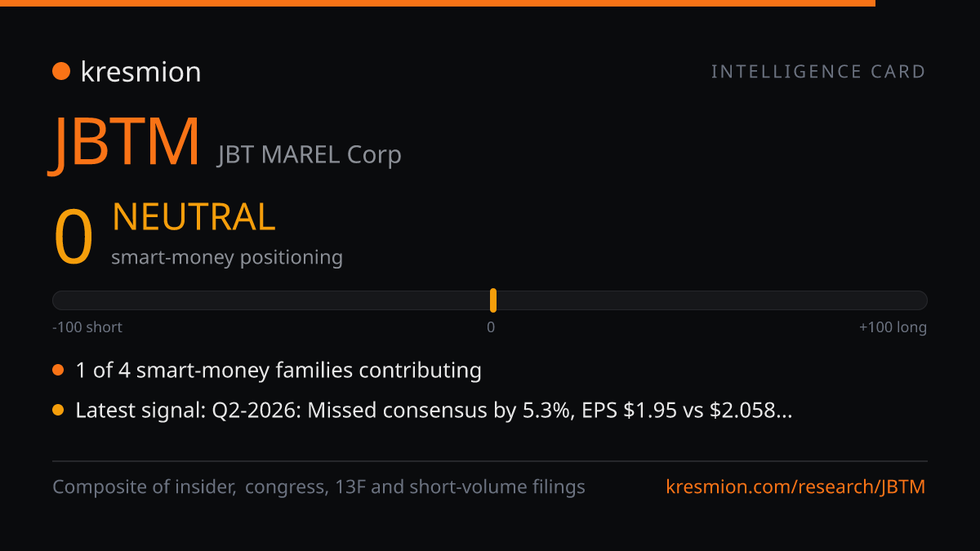This screenshot has height=551, width=980.
Task: Select the smart-money families contributing line
Action: 278,371
